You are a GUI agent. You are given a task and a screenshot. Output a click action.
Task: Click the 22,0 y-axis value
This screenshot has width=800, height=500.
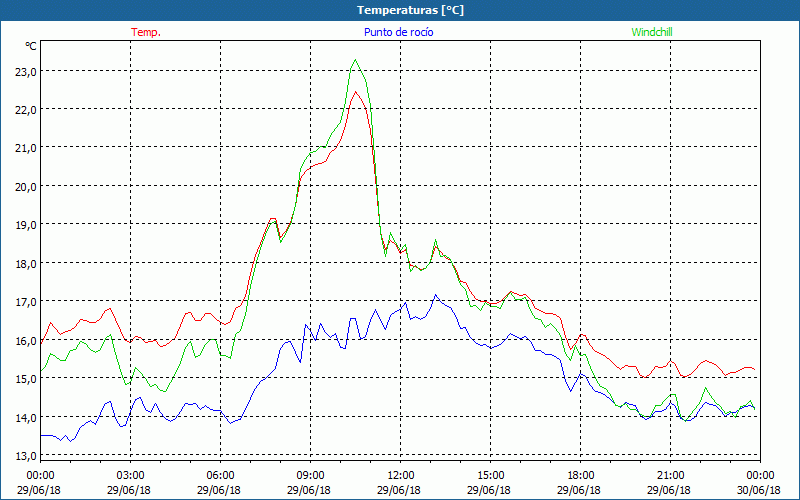click(26, 110)
